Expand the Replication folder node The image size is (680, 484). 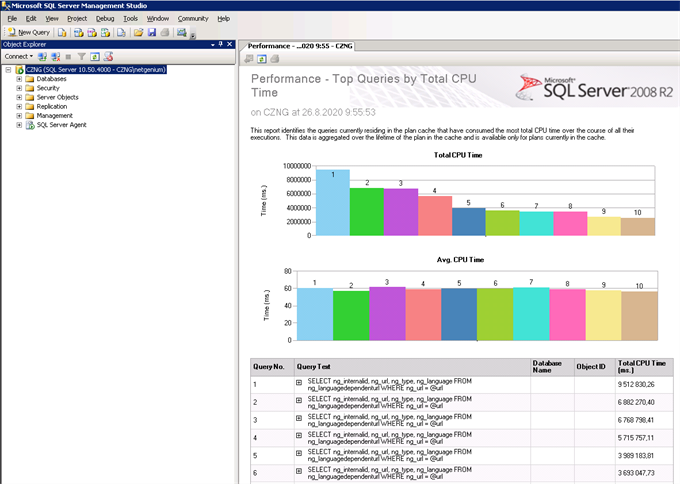[x=19, y=106]
